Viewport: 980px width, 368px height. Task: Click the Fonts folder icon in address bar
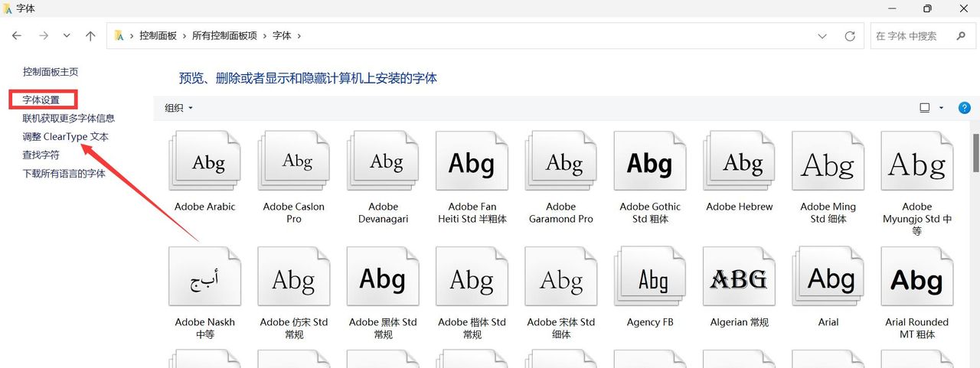coord(119,36)
